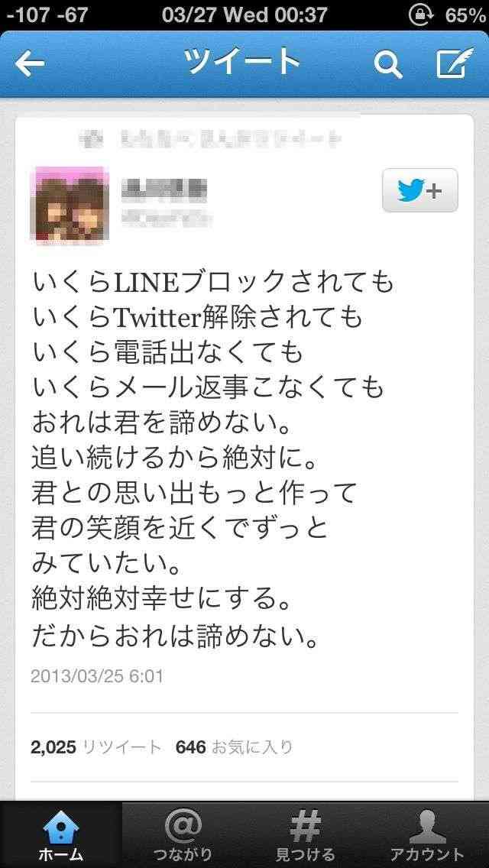Screen dimensions: 489x868
Task: Tap the back arrow icon
Action: [30, 63]
